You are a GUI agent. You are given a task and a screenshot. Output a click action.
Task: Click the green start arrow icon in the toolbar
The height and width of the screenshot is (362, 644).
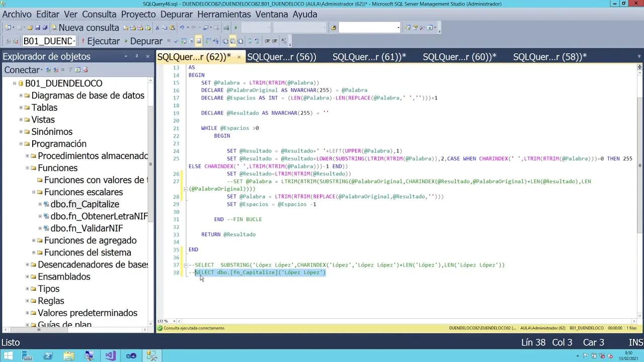pyautogui.click(x=236, y=28)
